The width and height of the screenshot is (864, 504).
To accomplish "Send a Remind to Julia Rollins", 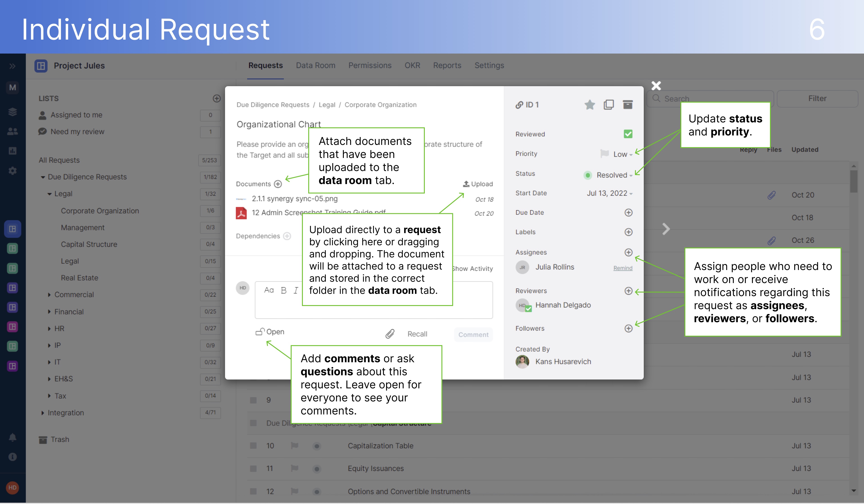I will click(x=623, y=268).
